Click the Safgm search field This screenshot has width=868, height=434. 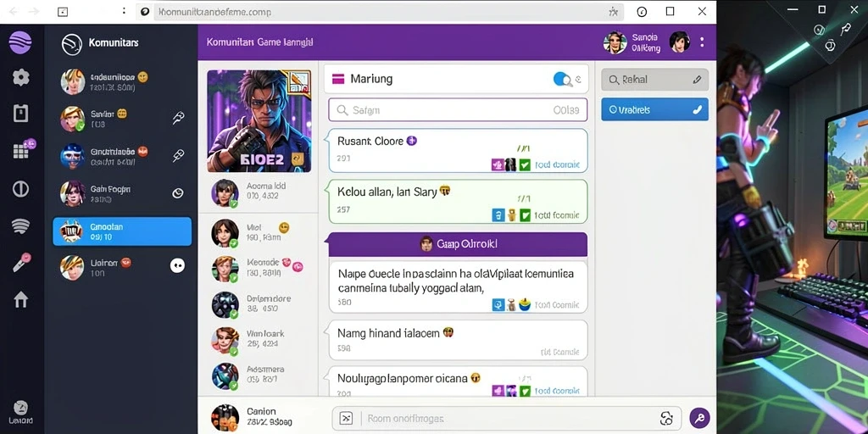click(x=458, y=110)
